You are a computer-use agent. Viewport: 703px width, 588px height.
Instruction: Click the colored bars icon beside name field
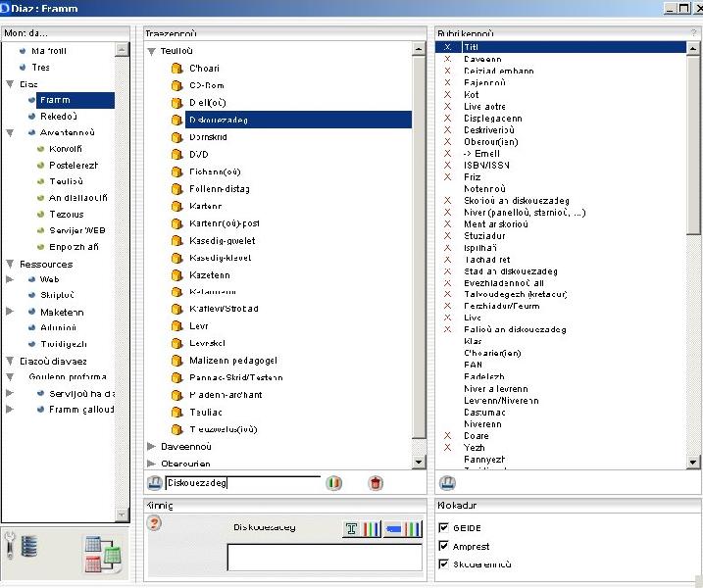click(x=334, y=483)
